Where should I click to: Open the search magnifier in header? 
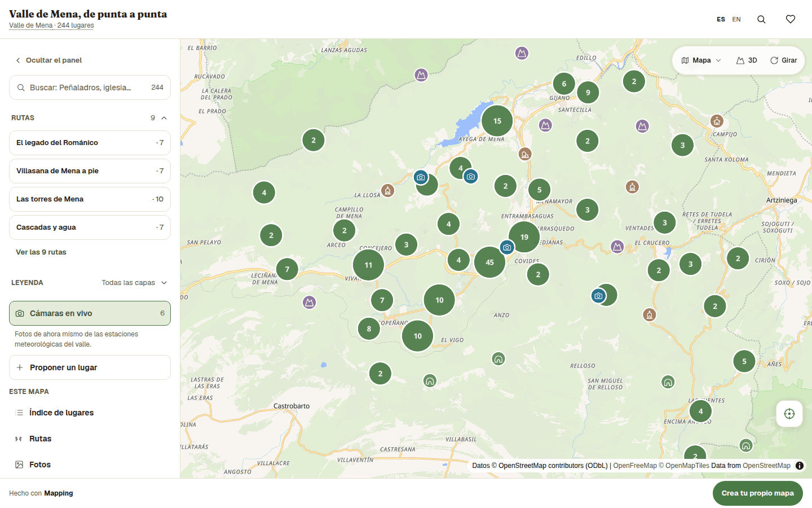pyautogui.click(x=761, y=19)
